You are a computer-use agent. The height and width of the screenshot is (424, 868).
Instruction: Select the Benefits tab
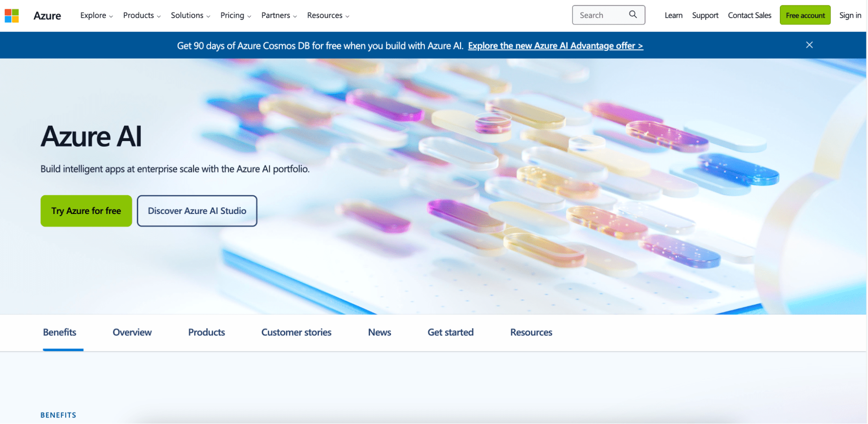tap(60, 332)
